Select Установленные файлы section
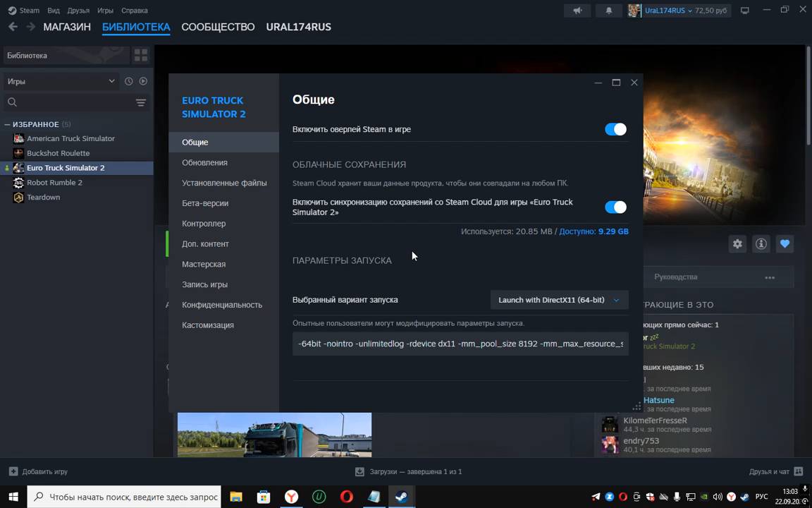Viewport: 812px width, 508px height. (x=223, y=183)
